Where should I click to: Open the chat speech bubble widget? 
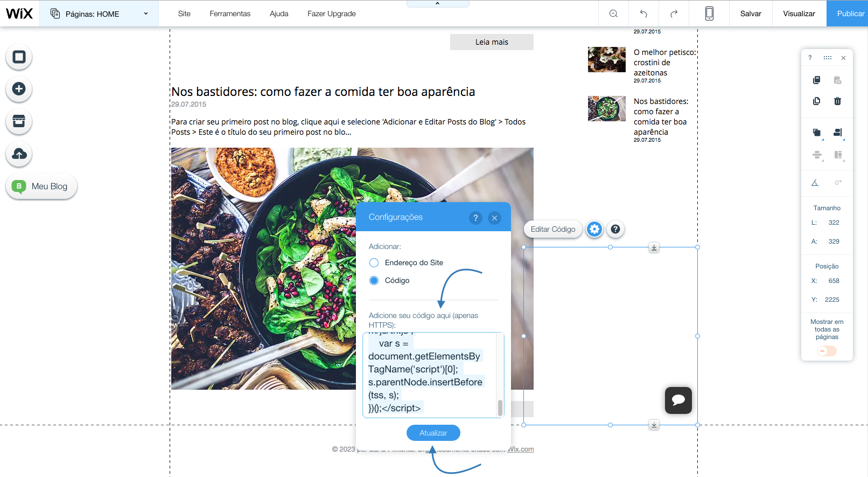tap(678, 400)
